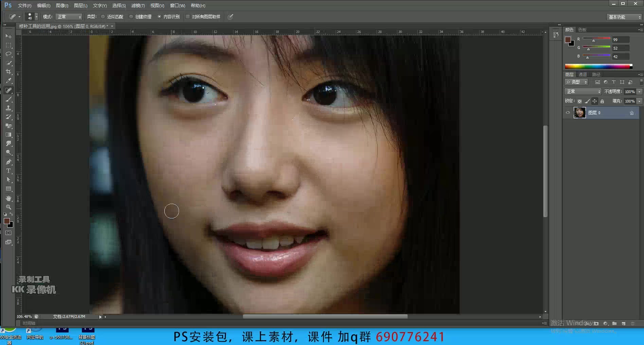
Task: Open the brush picker dropdown
Action: click(x=36, y=17)
